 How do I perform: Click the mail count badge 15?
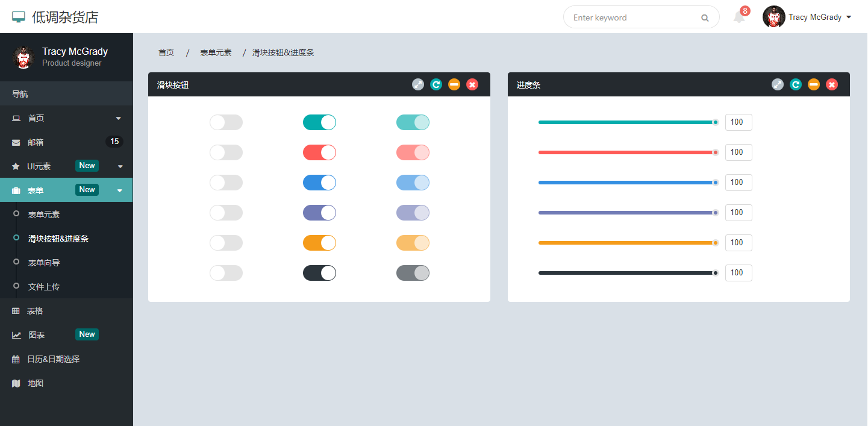tap(114, 142)
